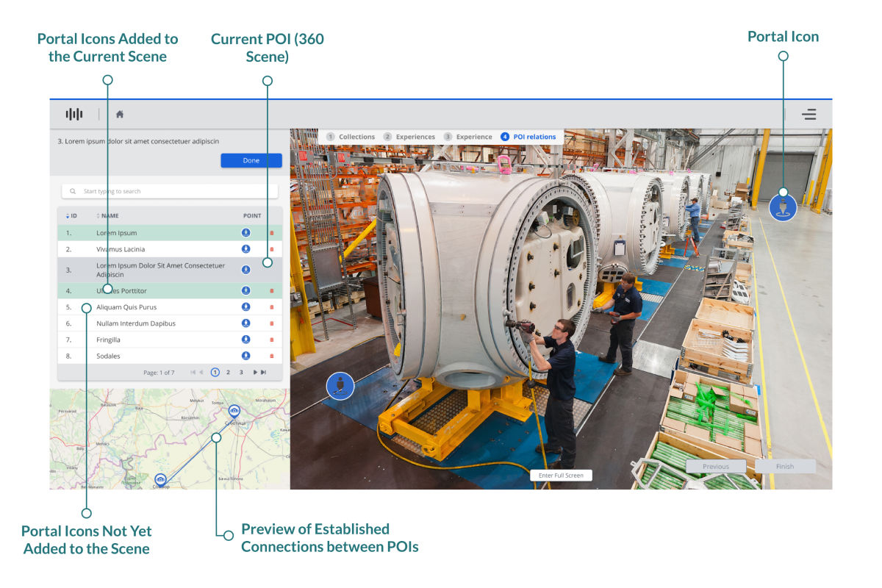Go to the previous table page
Image resolution: width=882 pixels, height=588 pixels.
point(203,373)
